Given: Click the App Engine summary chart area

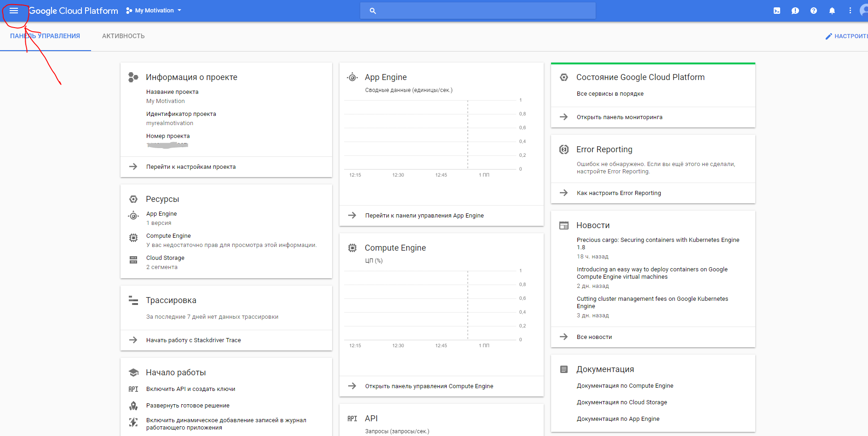Looking at the screenshot, I should coord(430,135).
